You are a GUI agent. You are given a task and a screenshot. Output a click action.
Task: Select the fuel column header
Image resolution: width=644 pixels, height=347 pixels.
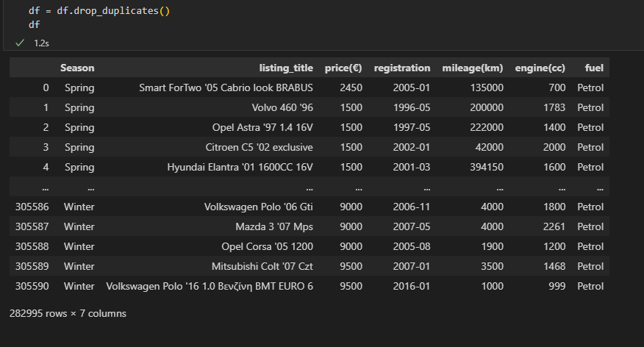(x=594, y=68)
